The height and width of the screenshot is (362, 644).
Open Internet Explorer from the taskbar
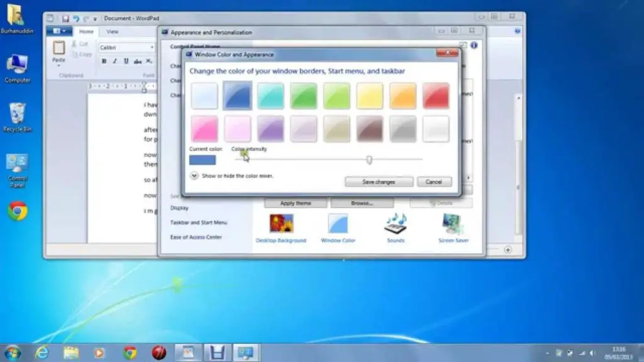[x=42, y=353]
